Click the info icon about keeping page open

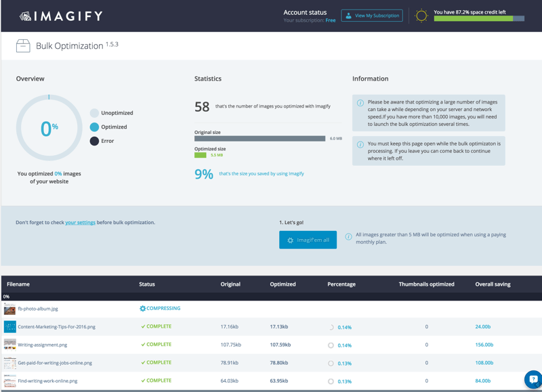coord(360,144)
